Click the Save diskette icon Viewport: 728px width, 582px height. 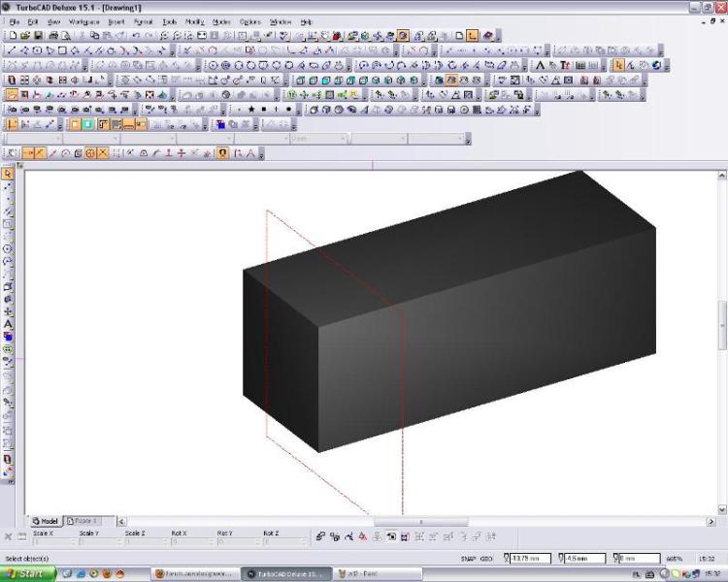click(38, 35)
